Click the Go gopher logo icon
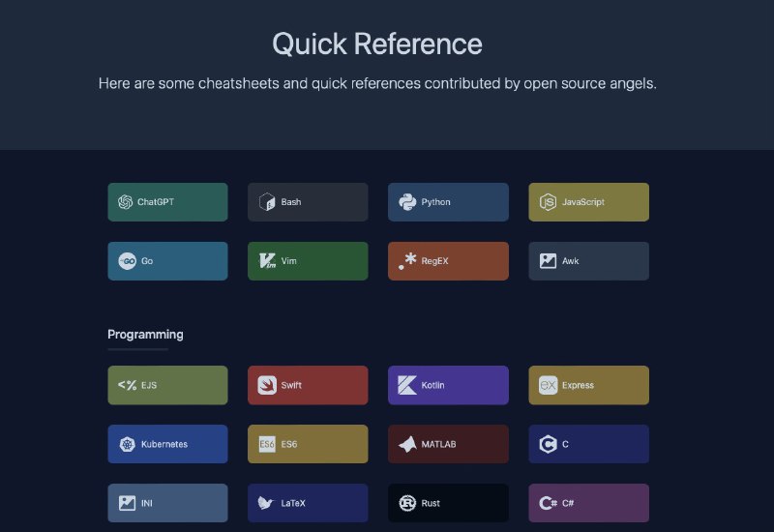The width and height of the screenshot is (774, 532). 126,261
